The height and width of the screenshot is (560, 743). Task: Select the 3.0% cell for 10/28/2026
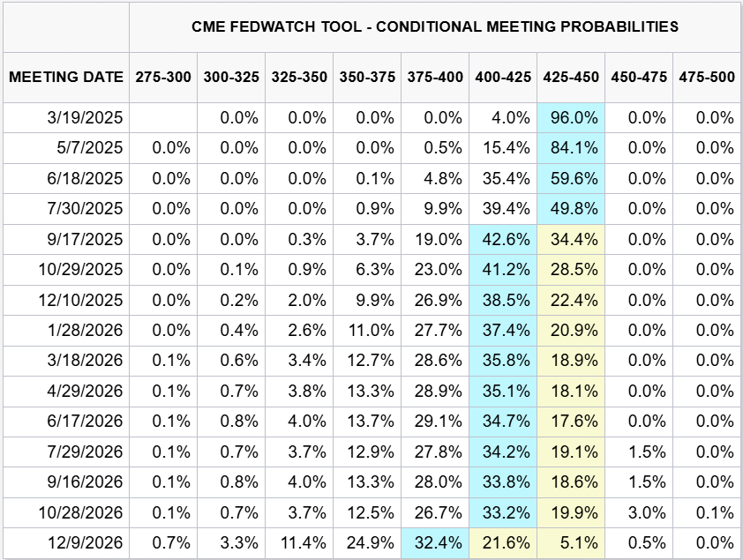[639, 512]
